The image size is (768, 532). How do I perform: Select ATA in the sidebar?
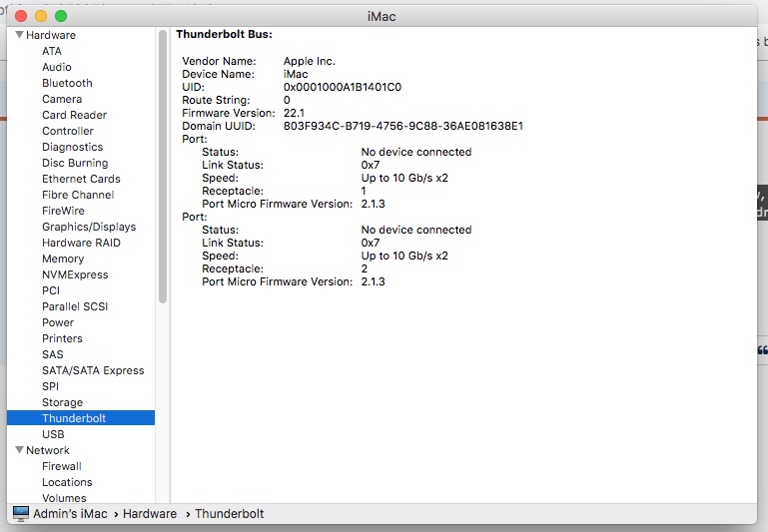click(x=51, y=51)
